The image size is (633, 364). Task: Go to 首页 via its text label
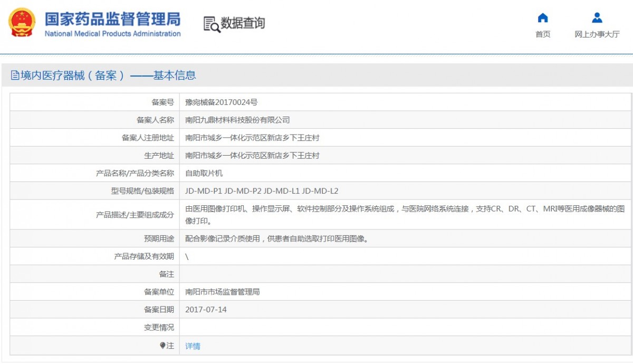(x=543, y=34)
